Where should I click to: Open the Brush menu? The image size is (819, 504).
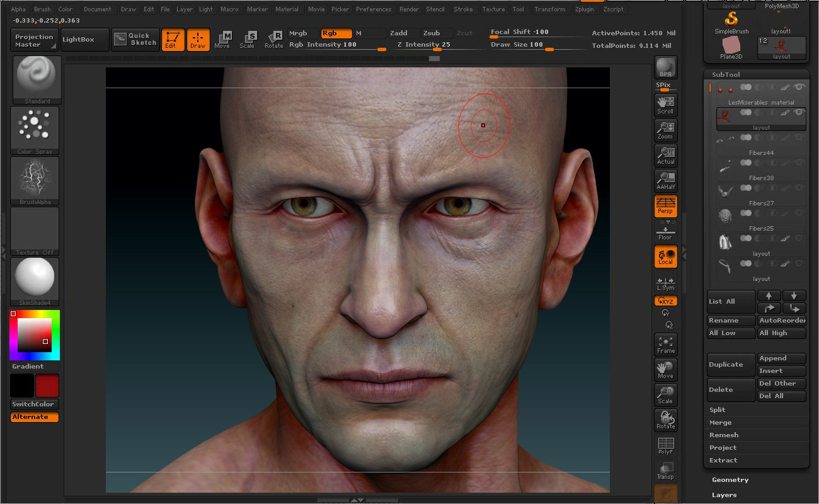tap(43, 9)
